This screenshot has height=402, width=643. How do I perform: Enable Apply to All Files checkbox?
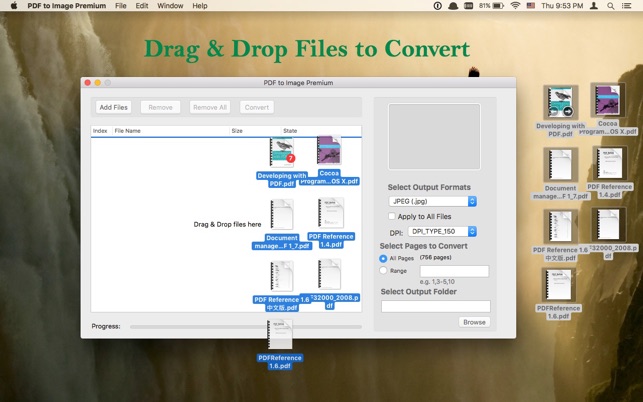coord(392,216)
